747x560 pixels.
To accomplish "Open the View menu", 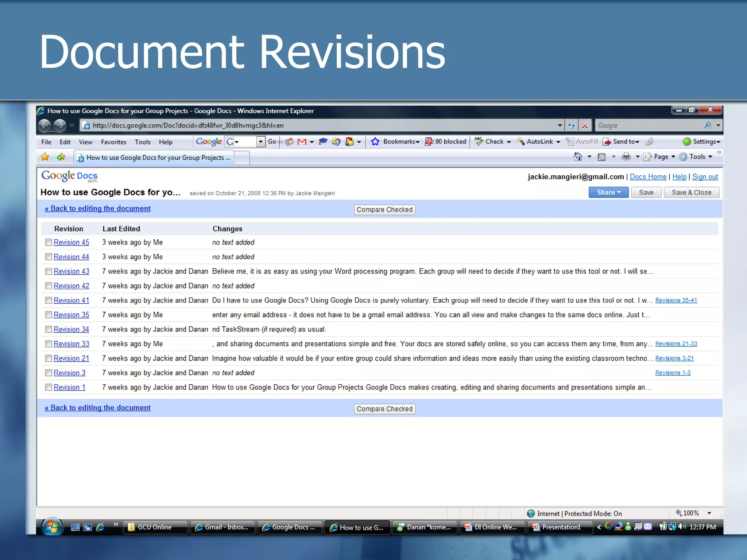I will click(x=86, y=142).
